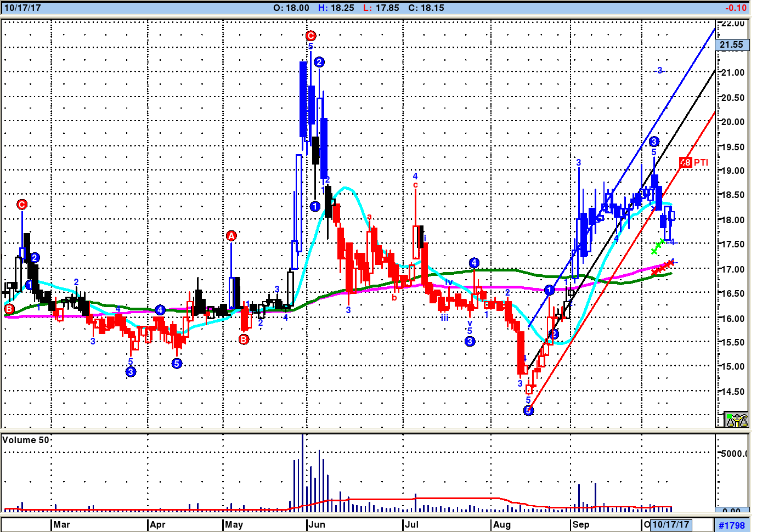This screenshot has height=532, width=768.
Task: Click the #1798 box in the bottom corner
Action: click(x=732, y=525)
